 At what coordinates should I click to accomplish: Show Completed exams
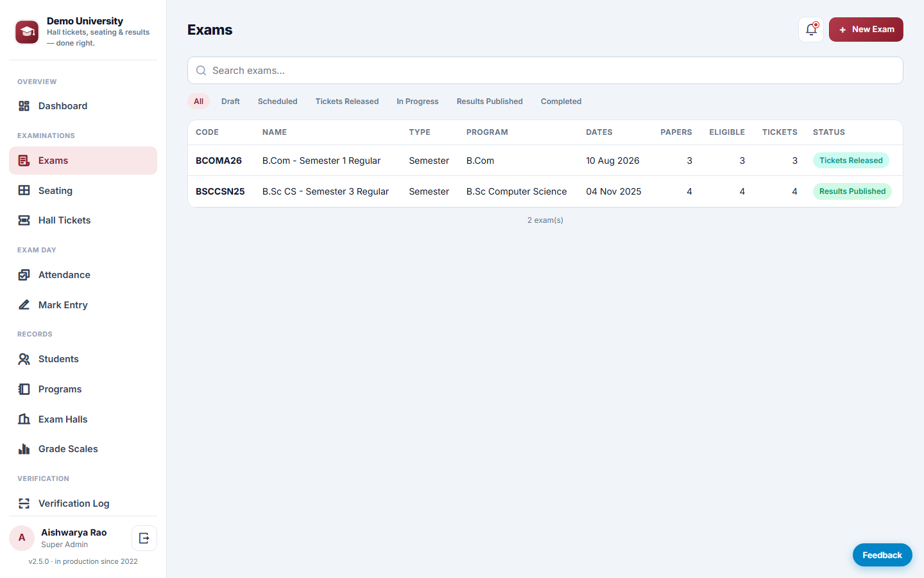point(561,101)
